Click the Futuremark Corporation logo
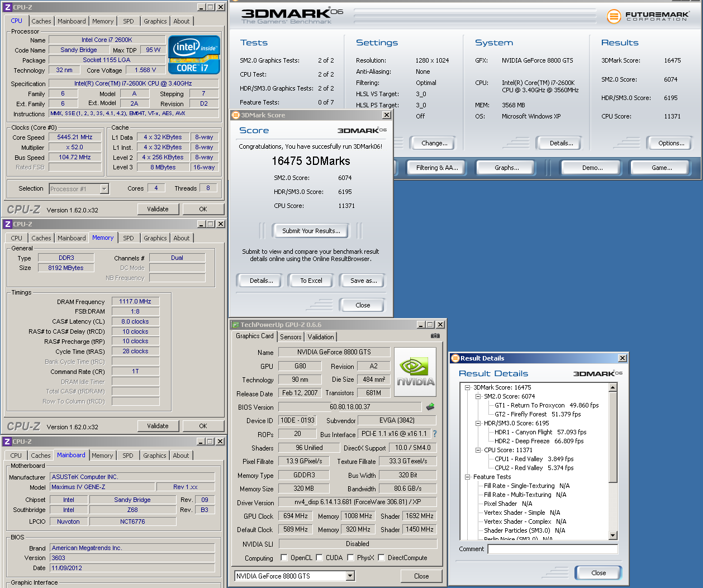 pyautogui.click(x=647, y=16)
